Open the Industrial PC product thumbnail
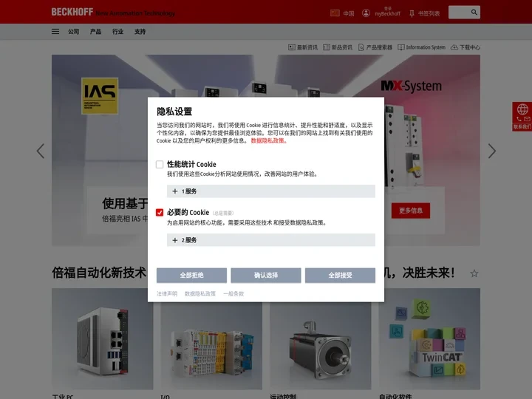This screenshot has width=532, height=399. click(103, 338)
